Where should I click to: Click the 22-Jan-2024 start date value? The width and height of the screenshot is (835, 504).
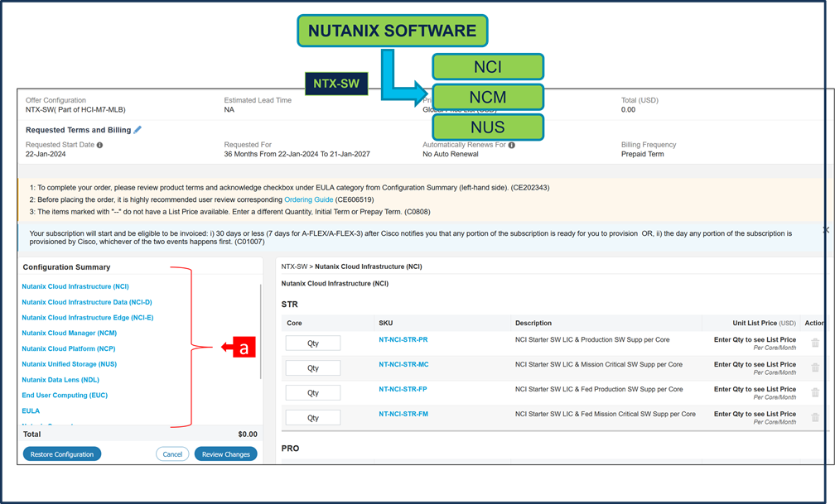point(46,154)
